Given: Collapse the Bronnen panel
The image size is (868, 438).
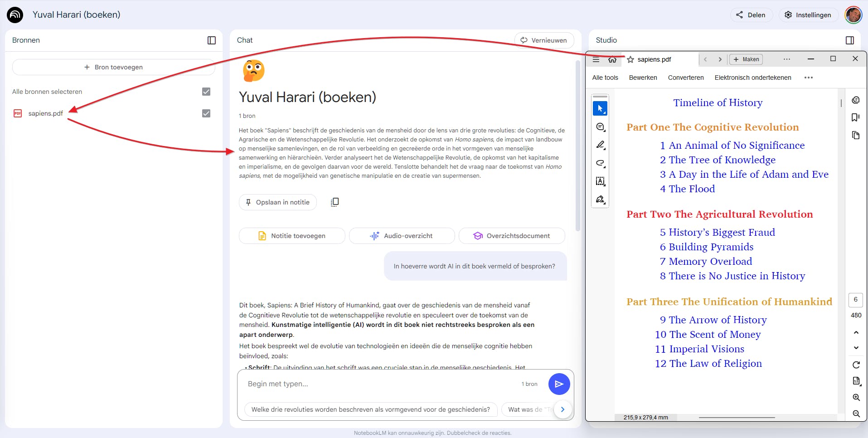Looking at the screenshot, I should pyautogui.click(x=212, y=40).
